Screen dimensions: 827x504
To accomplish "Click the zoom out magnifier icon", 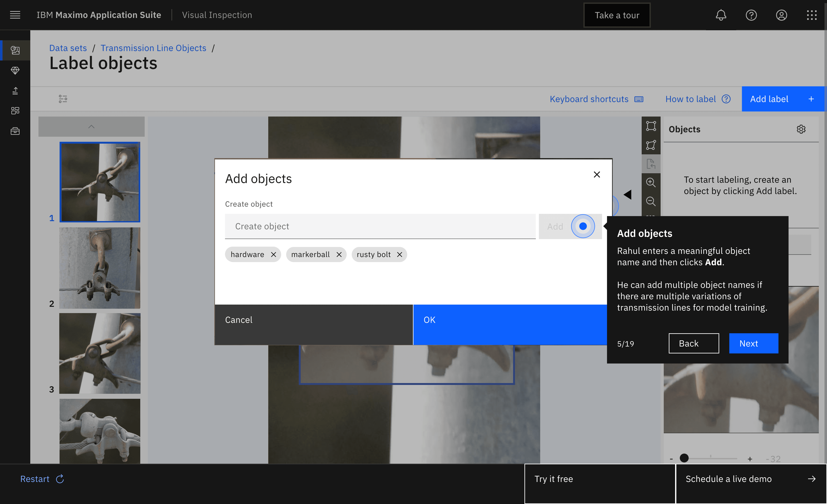I will pos(651,201).
